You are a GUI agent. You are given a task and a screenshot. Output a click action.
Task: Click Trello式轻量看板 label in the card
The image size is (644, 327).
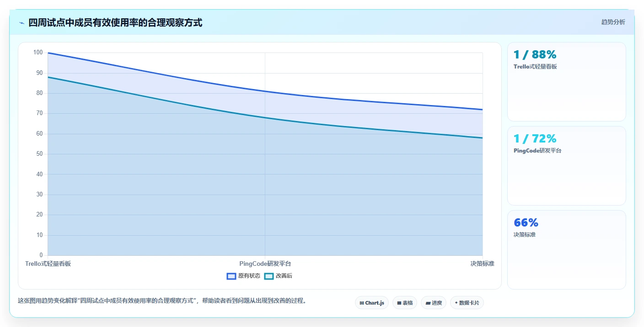coord(535,67)
